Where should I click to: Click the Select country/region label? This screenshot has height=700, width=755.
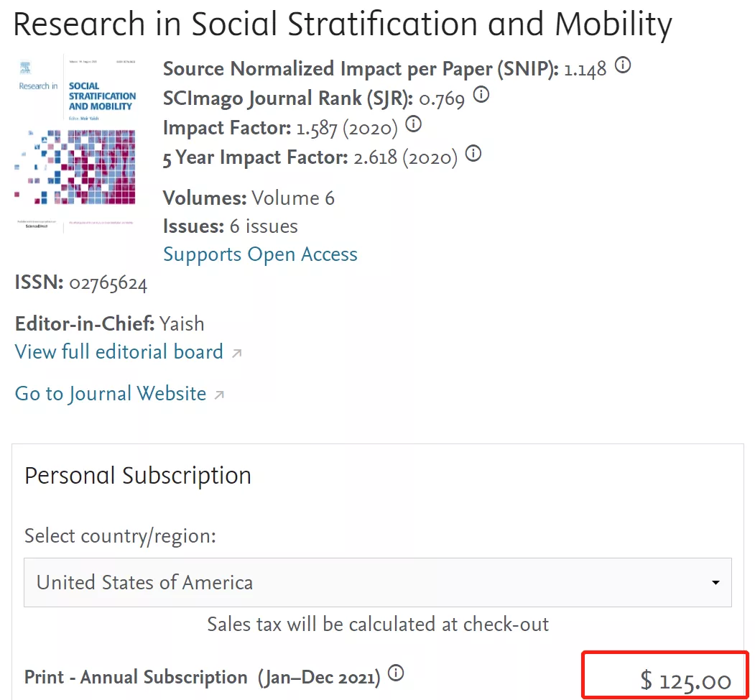tap(120, 536)
